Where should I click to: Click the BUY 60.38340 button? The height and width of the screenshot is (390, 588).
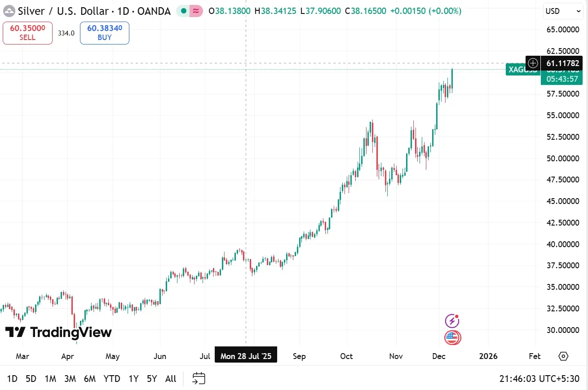click(104, 33)
